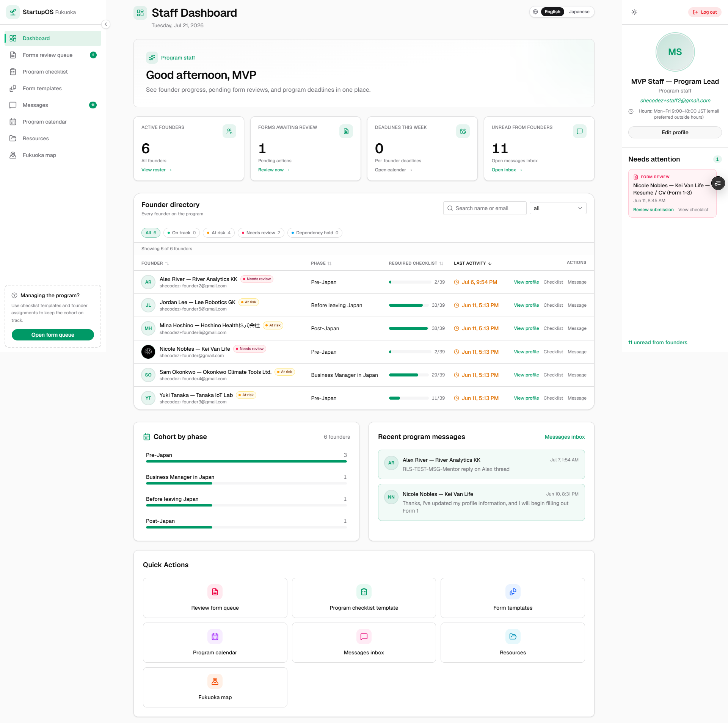The height and width of the screenshot is (723, 728).
Task: Open the Messages inbox link
Action: (x=565, y=437)
